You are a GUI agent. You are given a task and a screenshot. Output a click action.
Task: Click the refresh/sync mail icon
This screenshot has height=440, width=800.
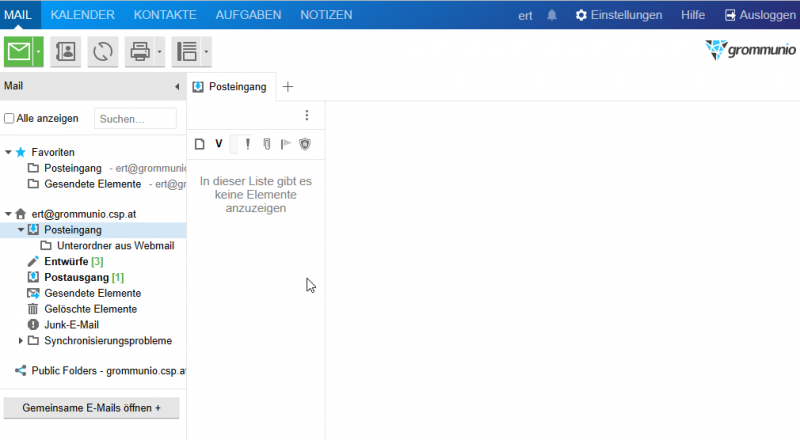tap(103, 52)
